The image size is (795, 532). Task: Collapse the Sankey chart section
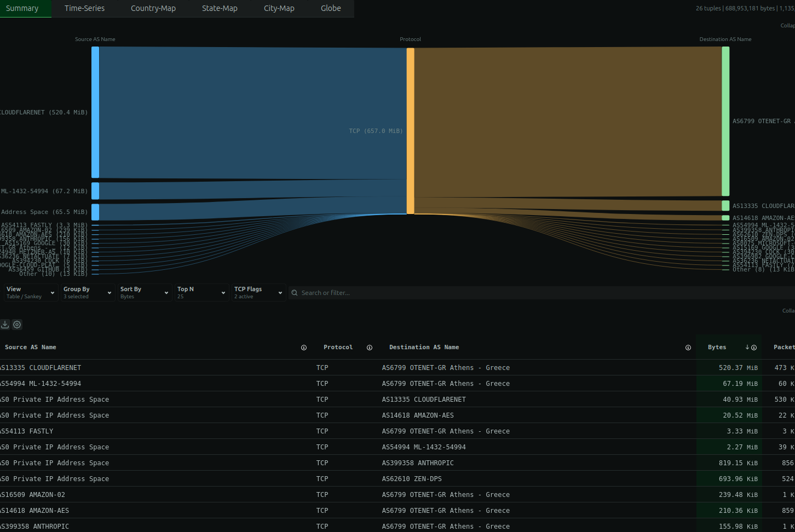coord(788,25)
